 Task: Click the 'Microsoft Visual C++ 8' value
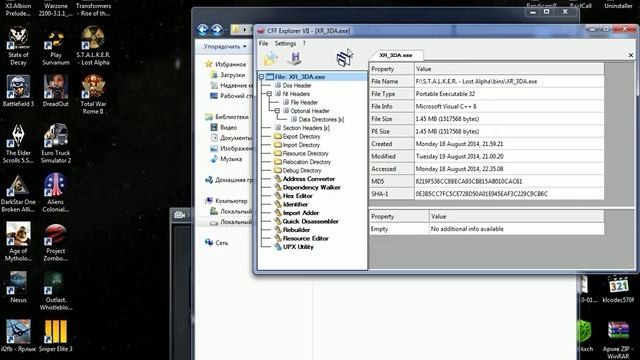(509, 107)
